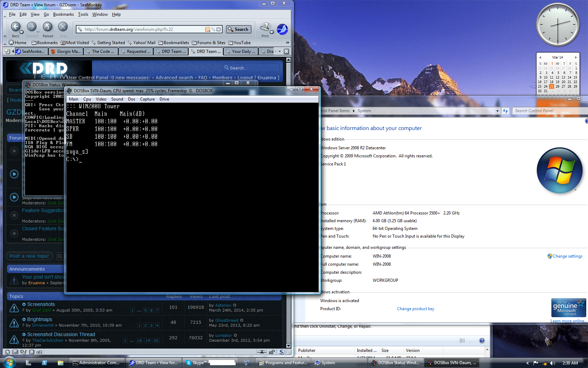This screenshot has width=588, height=368.
Task: Go to next month in calendar gadget
Action: tap(576, 57)
